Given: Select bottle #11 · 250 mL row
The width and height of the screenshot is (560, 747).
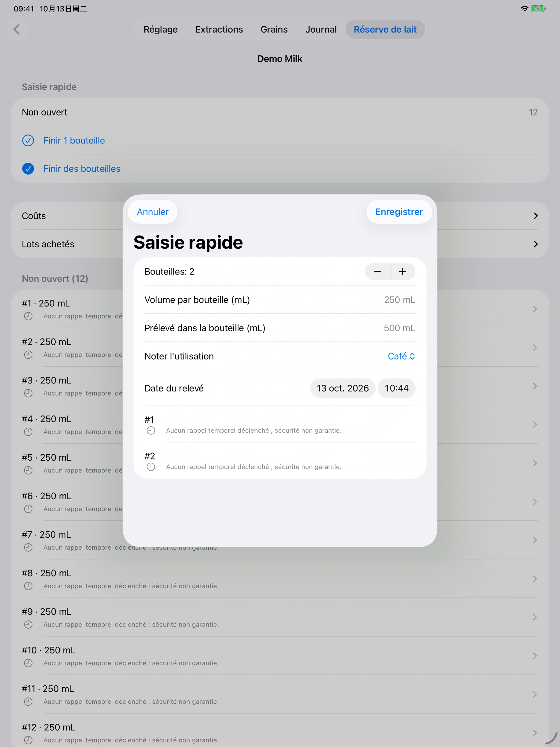Looking at the screenshot, I should pos(280,694).
